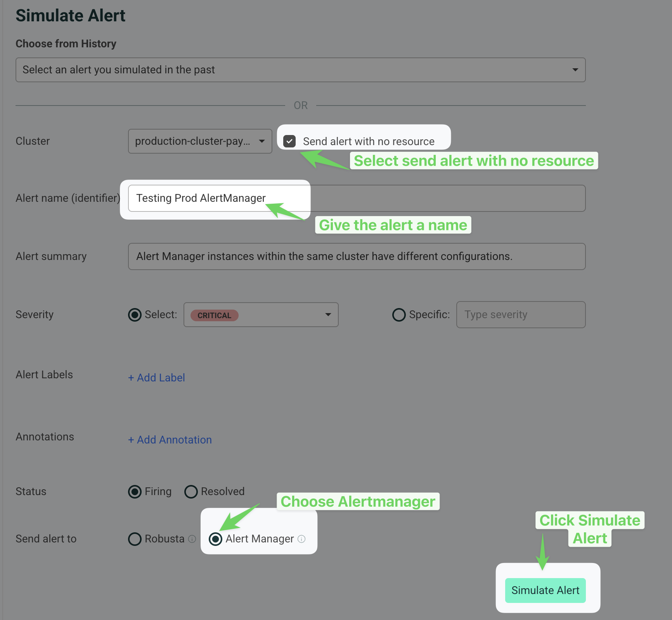The image size is (672, 620).
Task: Set status to Firing
Action: [x=135, y=492]
